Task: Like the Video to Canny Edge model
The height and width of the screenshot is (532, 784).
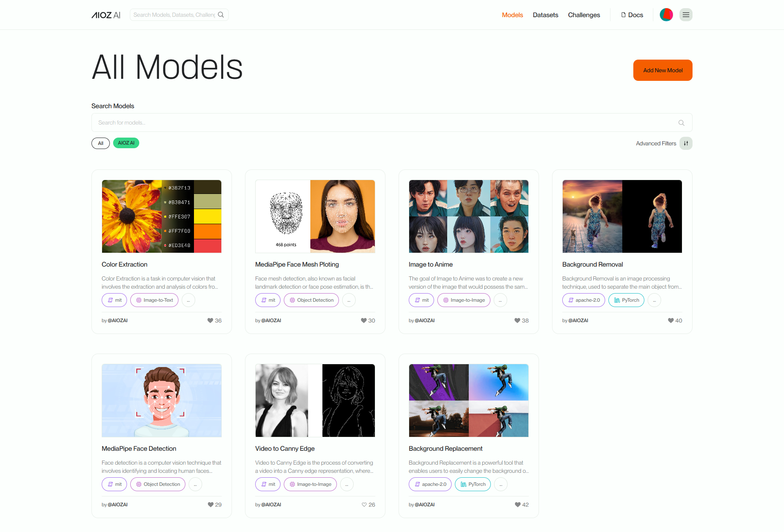Action: pos(363,505)
